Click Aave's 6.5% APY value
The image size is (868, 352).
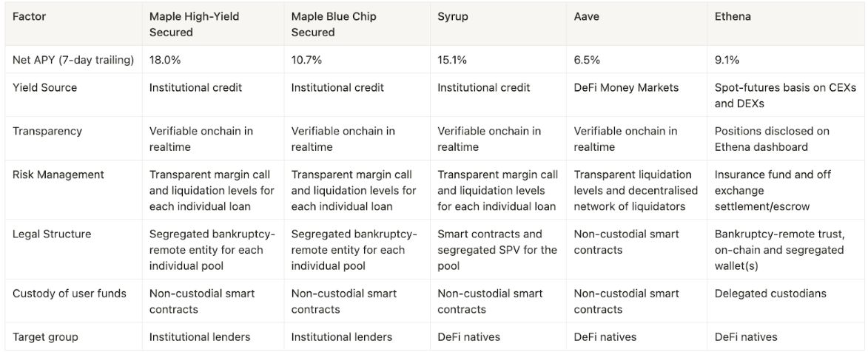[x=588, y=60]
